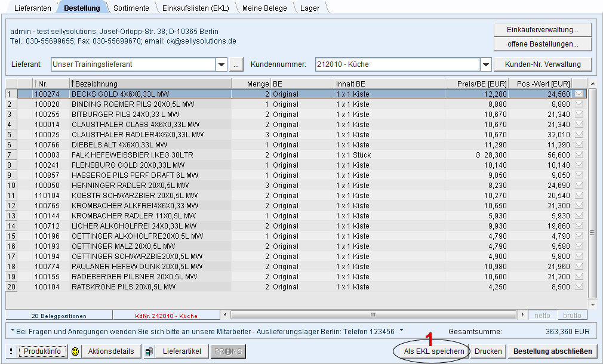This screenshot has height=364, width=603.
Task: Toggle brutto price display
Action: point(572,315)
